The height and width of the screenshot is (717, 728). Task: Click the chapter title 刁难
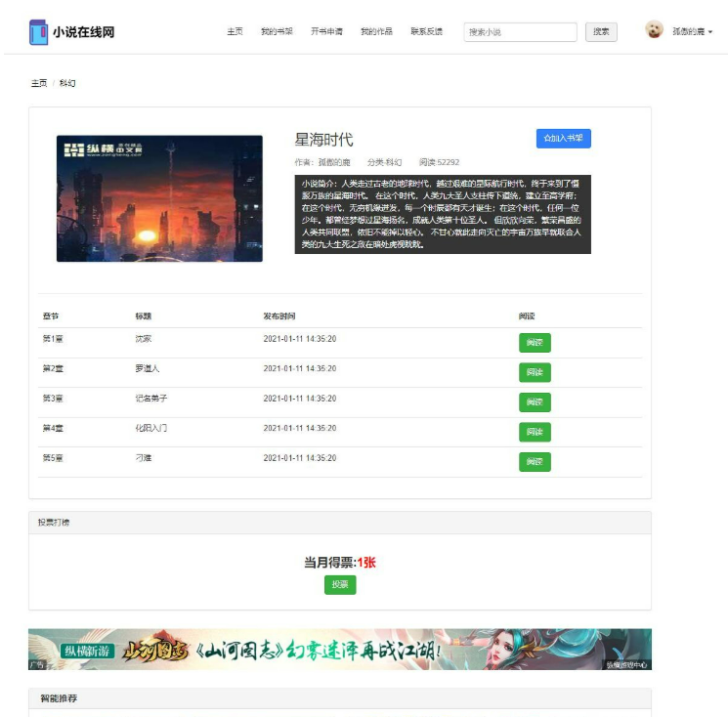144,458
